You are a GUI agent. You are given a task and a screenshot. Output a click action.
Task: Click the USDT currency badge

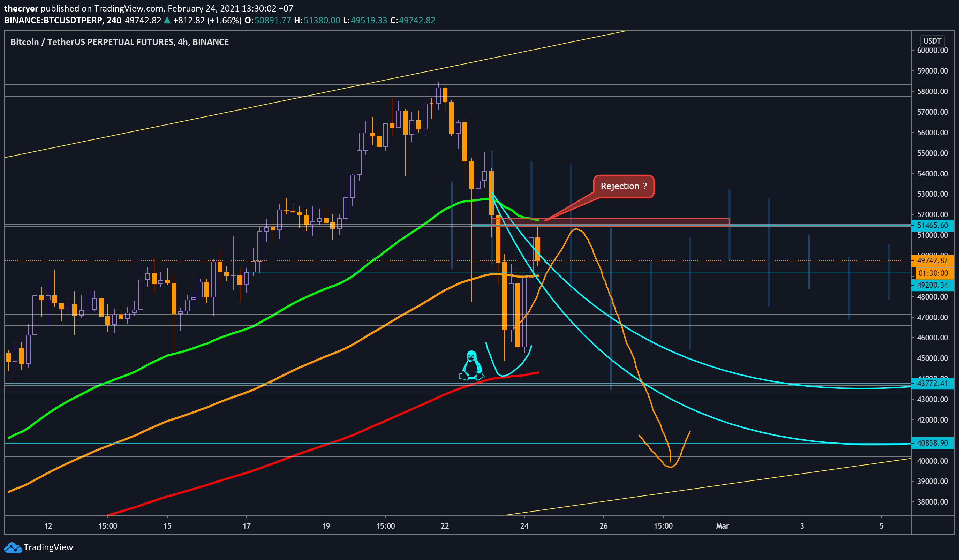(932, 41)
